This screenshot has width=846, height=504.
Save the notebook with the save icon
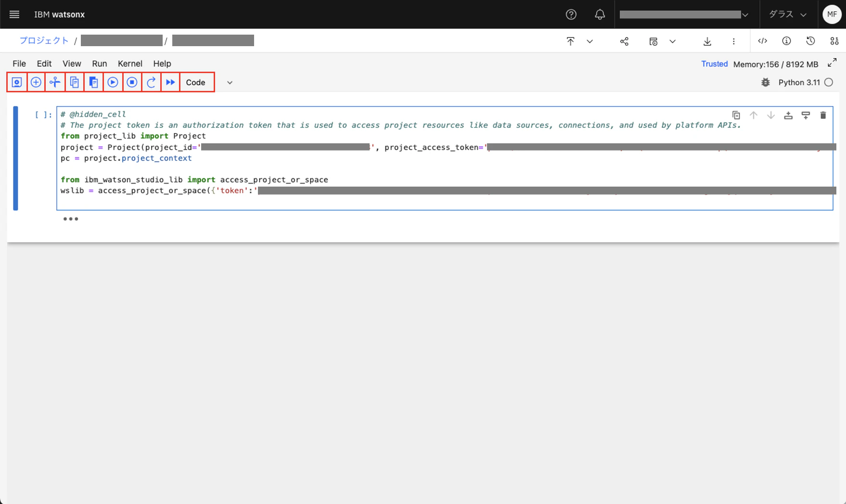pyautogui.click(x=17, y=82)
